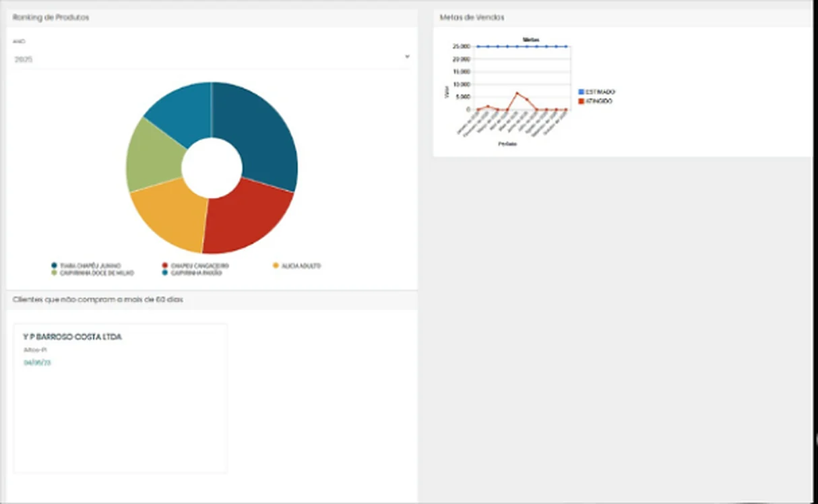Open the year dropdown showing 2025
Viewport: 818px width, 504px height.
[212, 59]
